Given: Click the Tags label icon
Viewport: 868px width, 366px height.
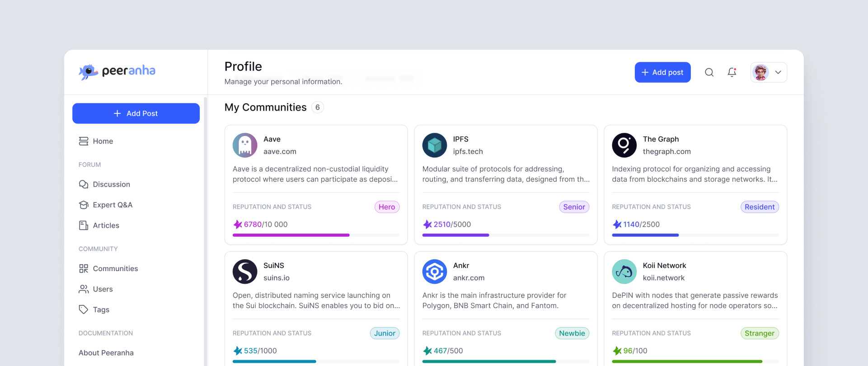Looking at the screenshot, I should (84, 310).
